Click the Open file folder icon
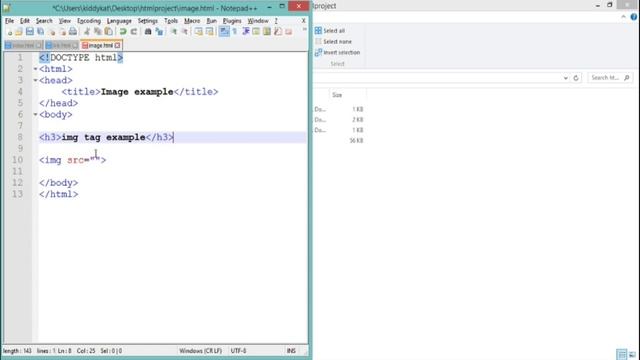 (x=18, y=32)
